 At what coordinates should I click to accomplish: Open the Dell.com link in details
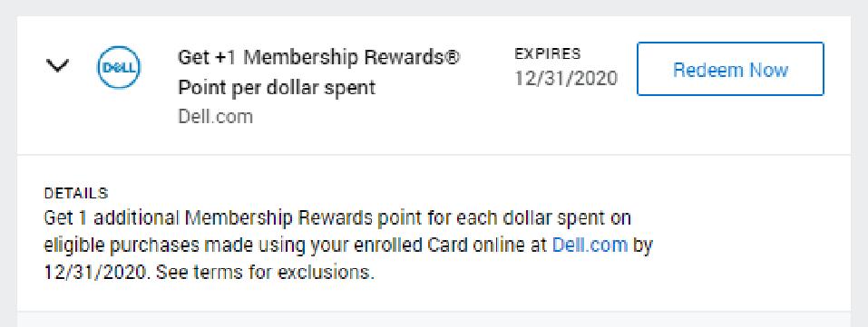click(590, 245)
